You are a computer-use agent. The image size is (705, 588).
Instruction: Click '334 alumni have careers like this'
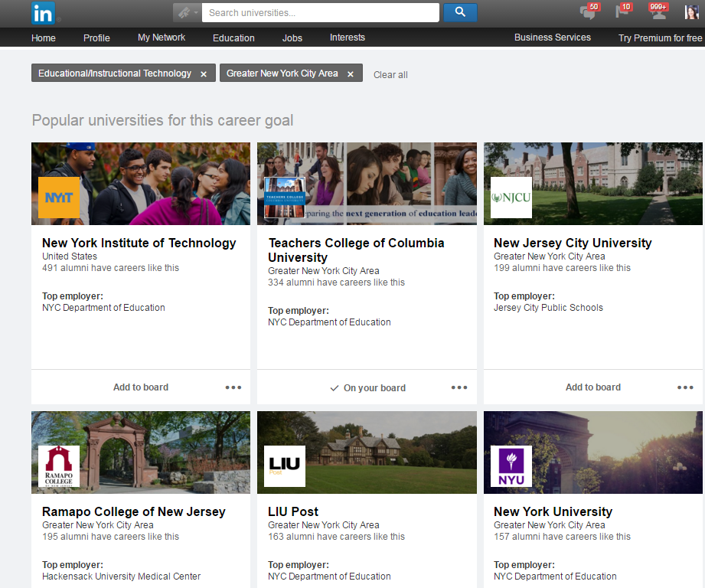(336, 283)
